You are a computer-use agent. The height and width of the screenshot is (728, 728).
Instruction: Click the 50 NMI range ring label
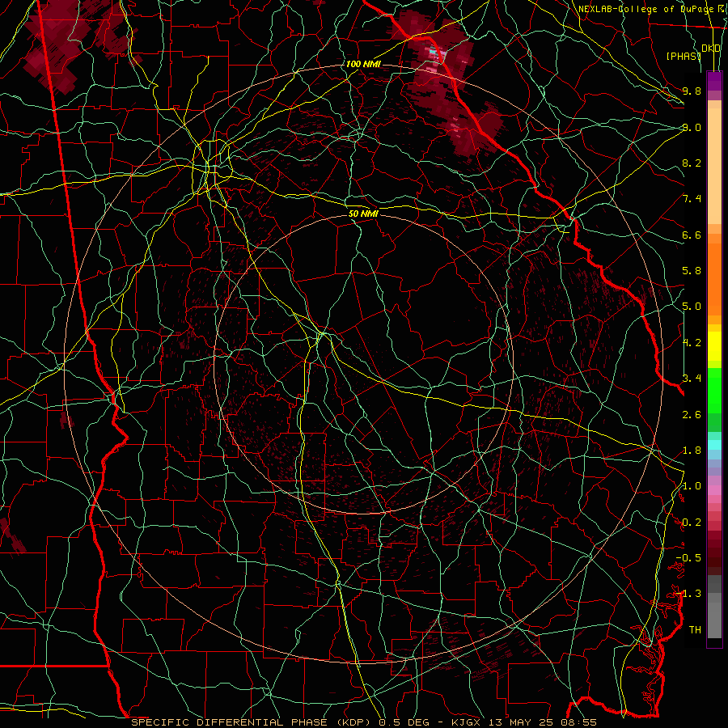(x=363, y=214)
